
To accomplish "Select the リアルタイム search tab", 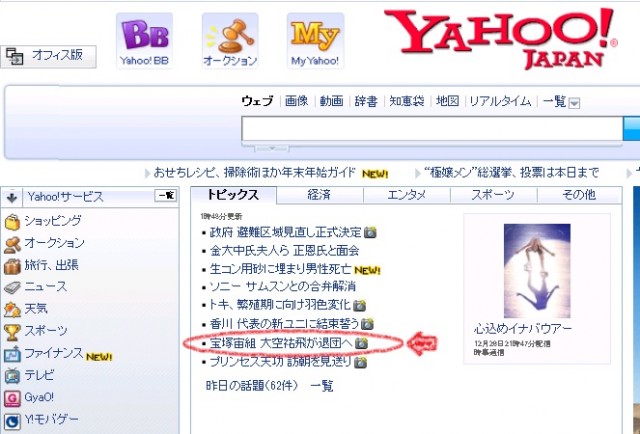I will [x=500, y=101].
